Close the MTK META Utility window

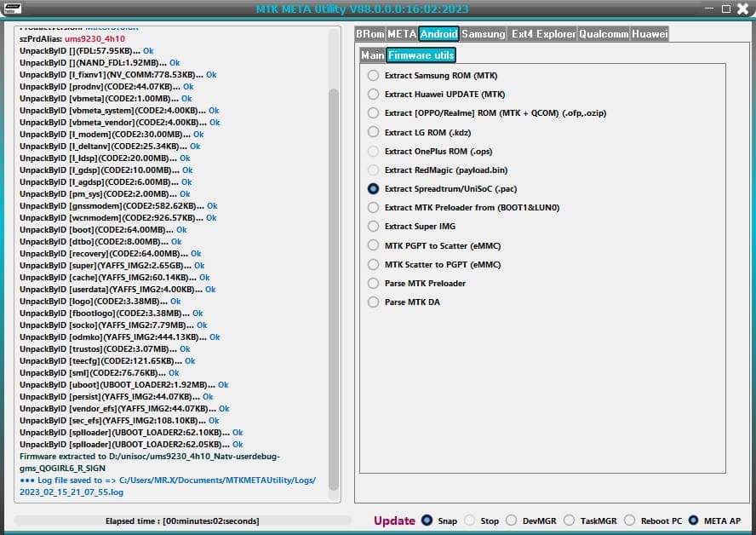point(743,9)
